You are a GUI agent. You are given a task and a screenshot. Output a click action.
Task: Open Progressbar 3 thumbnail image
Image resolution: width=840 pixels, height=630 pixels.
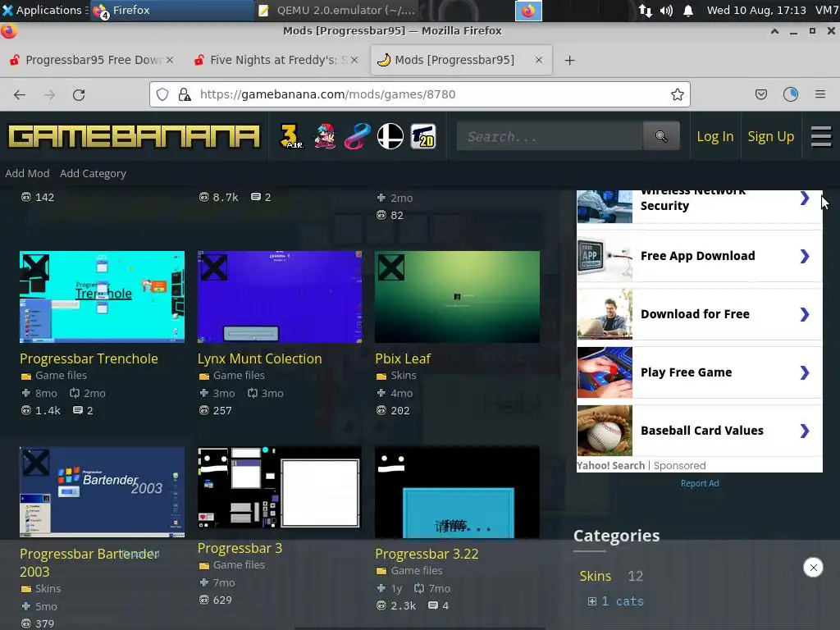280,489
